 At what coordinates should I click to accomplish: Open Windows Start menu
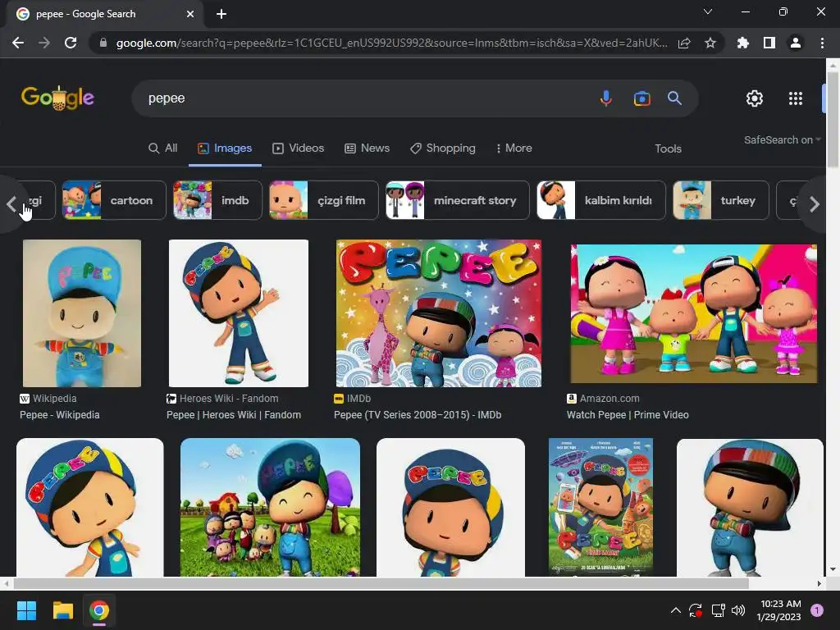(26, 610)
